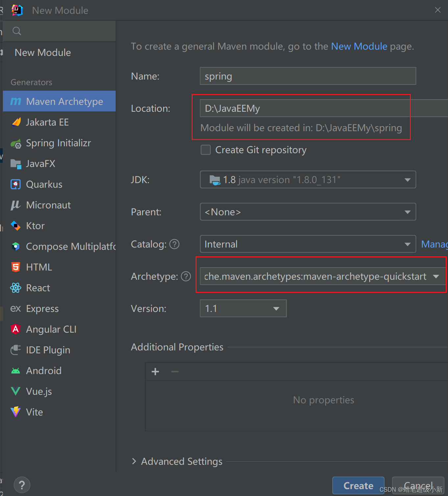Screen dimensions: 448x496
Task: Select Ktor generator label
Action: (35, 226)
